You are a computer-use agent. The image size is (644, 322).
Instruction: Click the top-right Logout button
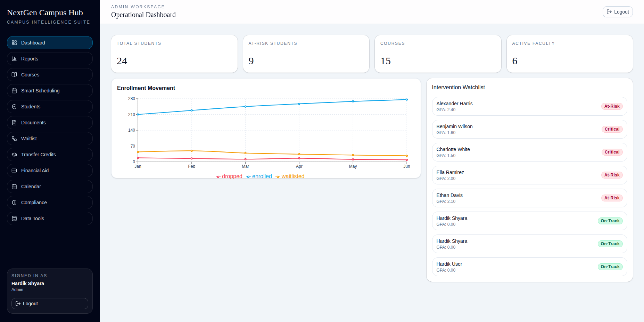[x=618, y=11]
